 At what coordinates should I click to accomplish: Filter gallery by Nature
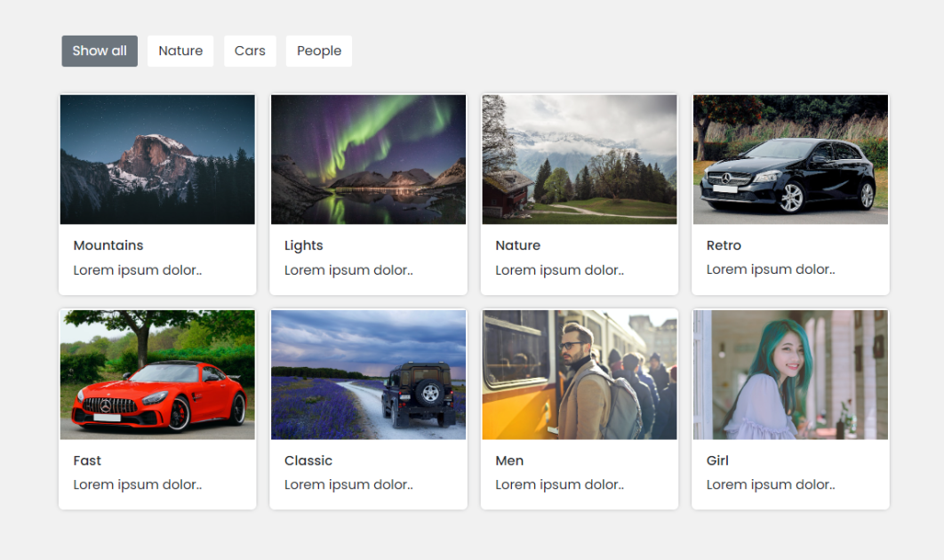(180, 52)
